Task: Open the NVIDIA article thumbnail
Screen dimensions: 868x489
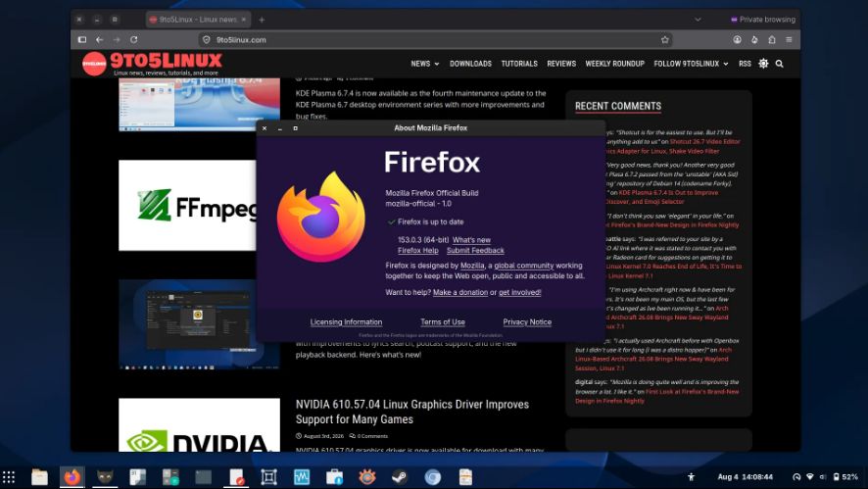Action: [199, 424]
